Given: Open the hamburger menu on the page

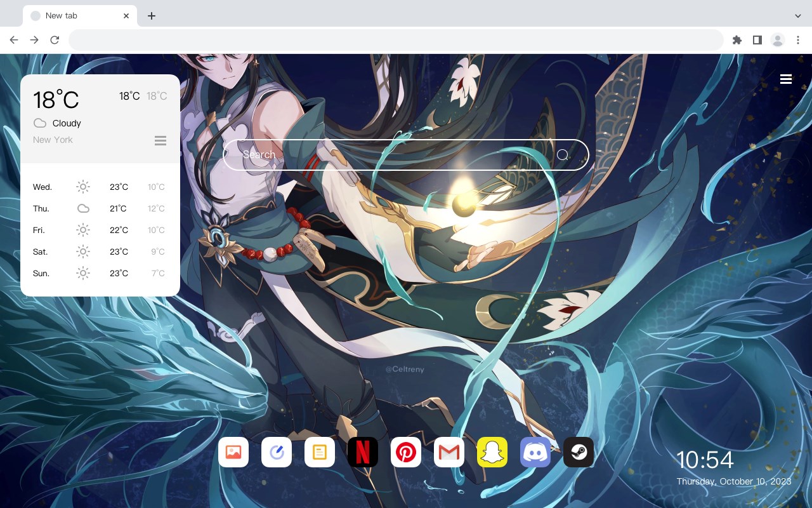Looking at the screenshot, I should pyautogui.click(x=786, y=79).
